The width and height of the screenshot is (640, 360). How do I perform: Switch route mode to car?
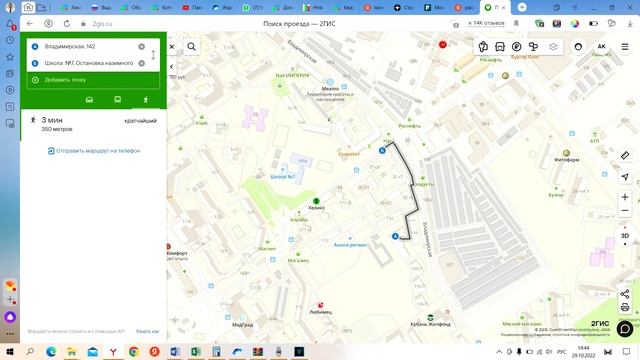coord(89,100)
